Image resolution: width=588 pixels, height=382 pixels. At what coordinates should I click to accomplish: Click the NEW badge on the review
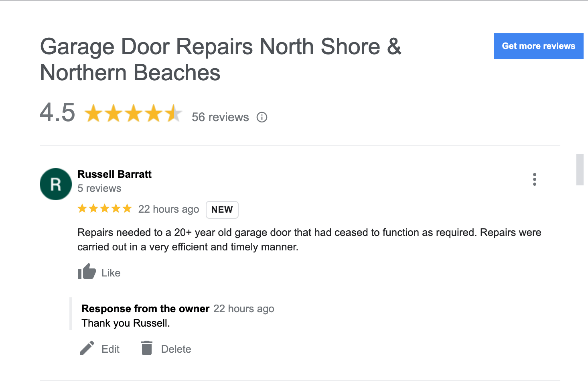tap(222, 209)
